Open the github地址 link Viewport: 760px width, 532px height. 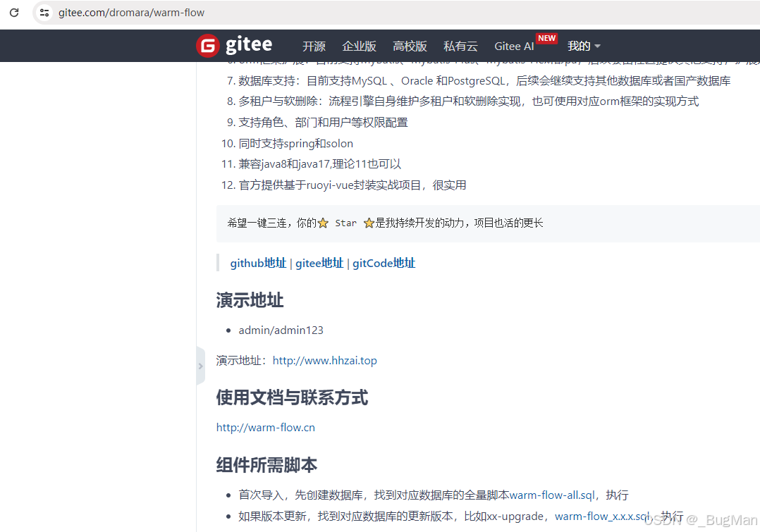coord(258,263)
